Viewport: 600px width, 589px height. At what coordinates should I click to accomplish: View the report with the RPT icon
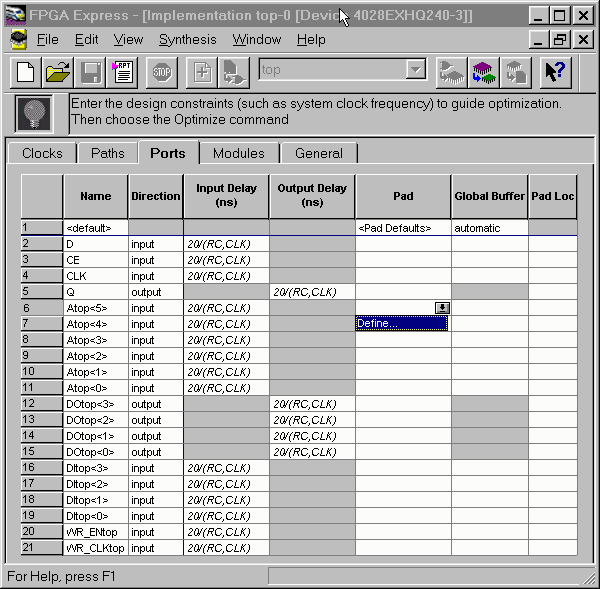(x=122, y=72)
